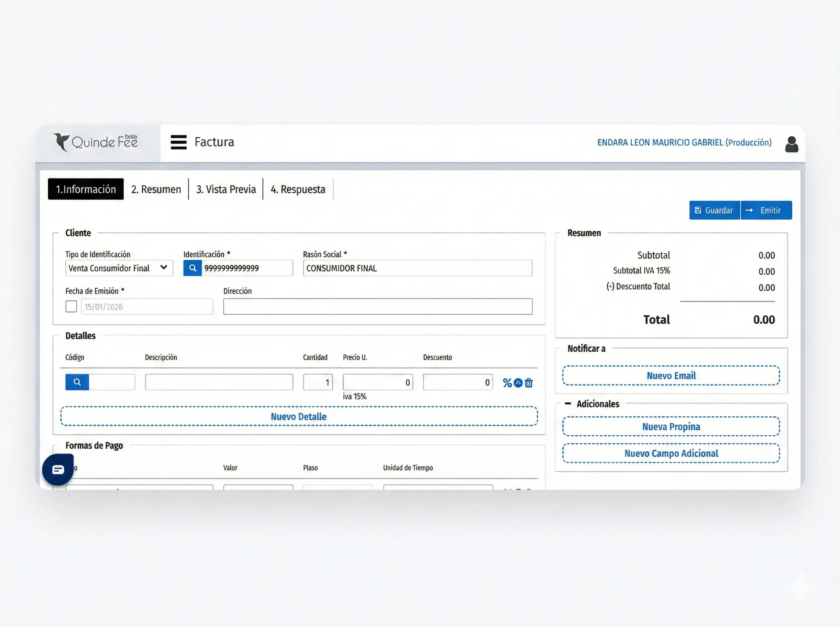Click the Guardar button

coord(715,210)
